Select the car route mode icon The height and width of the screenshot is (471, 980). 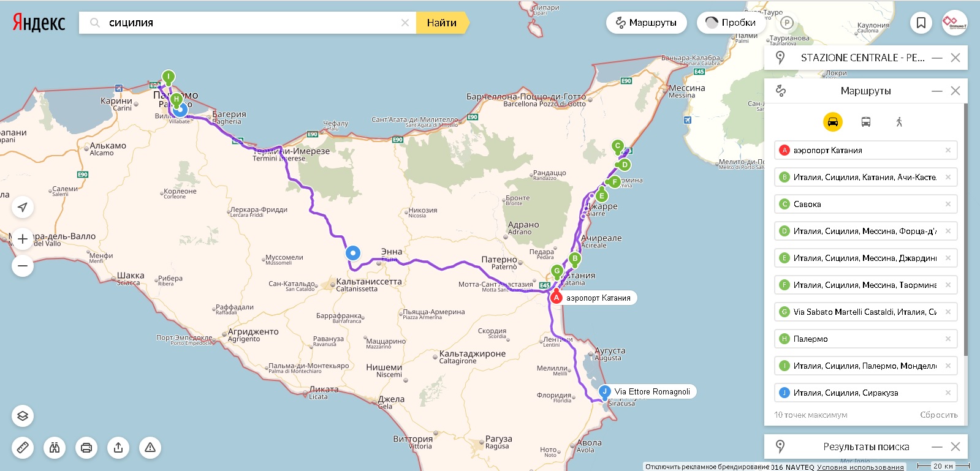click(x=832, y=122)
